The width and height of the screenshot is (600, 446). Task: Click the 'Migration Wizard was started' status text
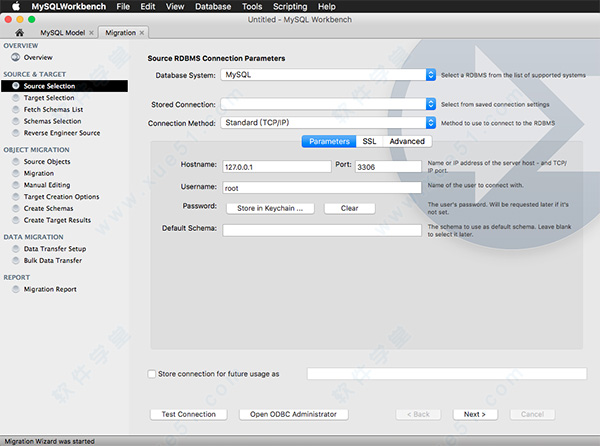[x=49, y=441]
